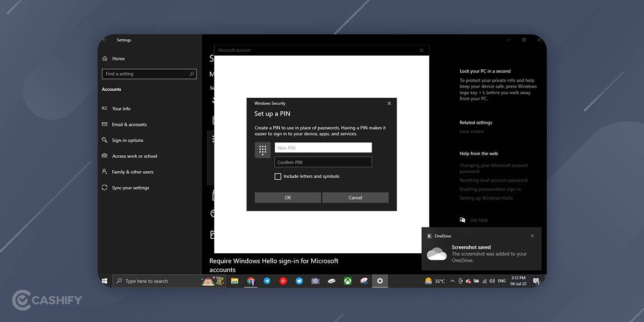Screen dimensions: 644x322
Task: Open Telegram from the taskbar
Action: pos(267,281)
